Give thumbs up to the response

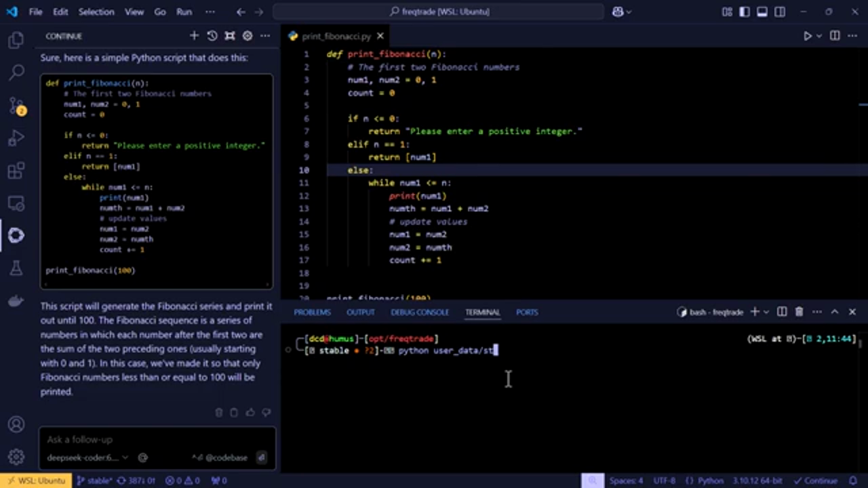[250, 412]
